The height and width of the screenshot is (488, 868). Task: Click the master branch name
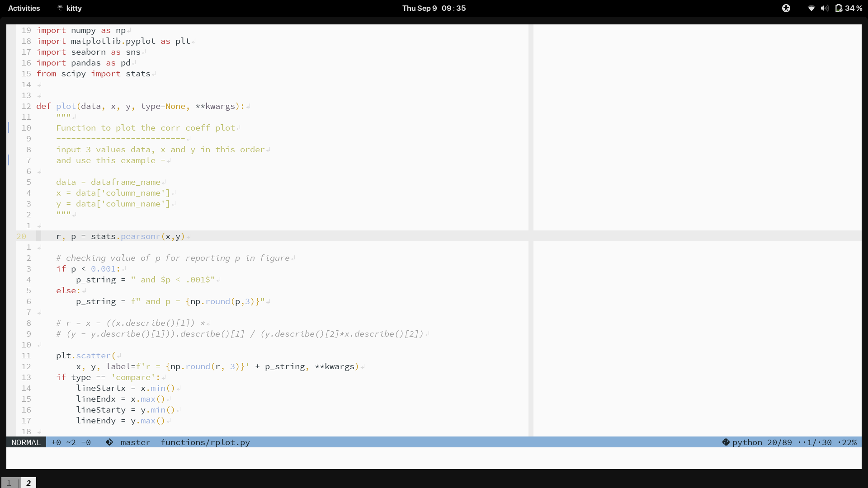coord(135,442)
